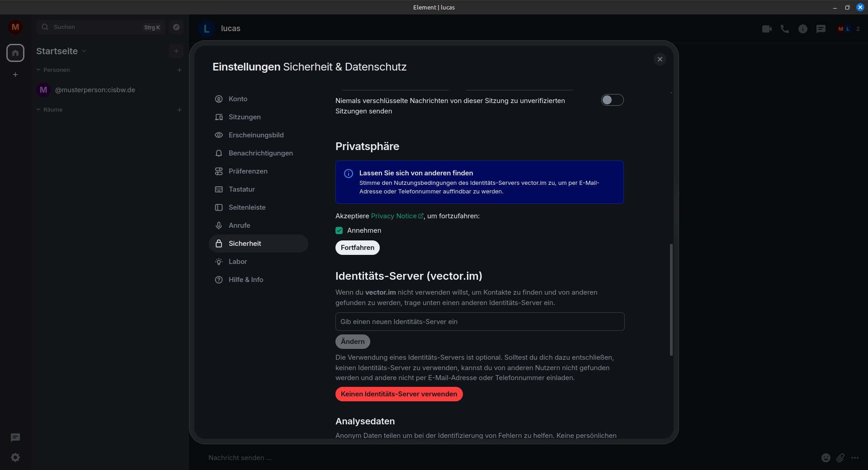The height and width of the screenshot is (470, 868).
Task: Click the attachment paperclip icon
Action: pyautogui.click(x=840, y=458)
